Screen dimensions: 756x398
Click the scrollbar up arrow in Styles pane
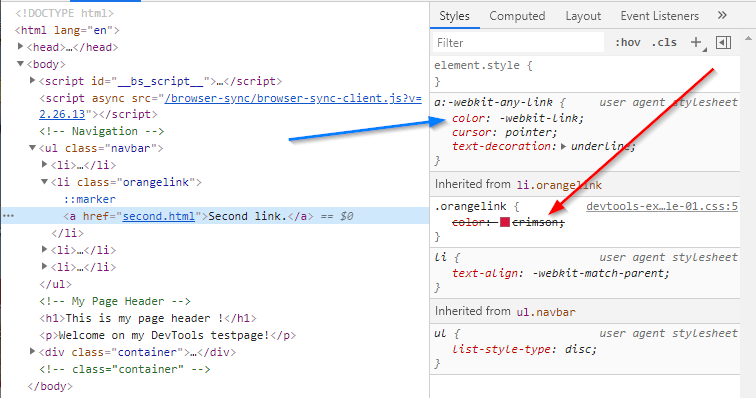pyautogui.click(x=748, y=39)
